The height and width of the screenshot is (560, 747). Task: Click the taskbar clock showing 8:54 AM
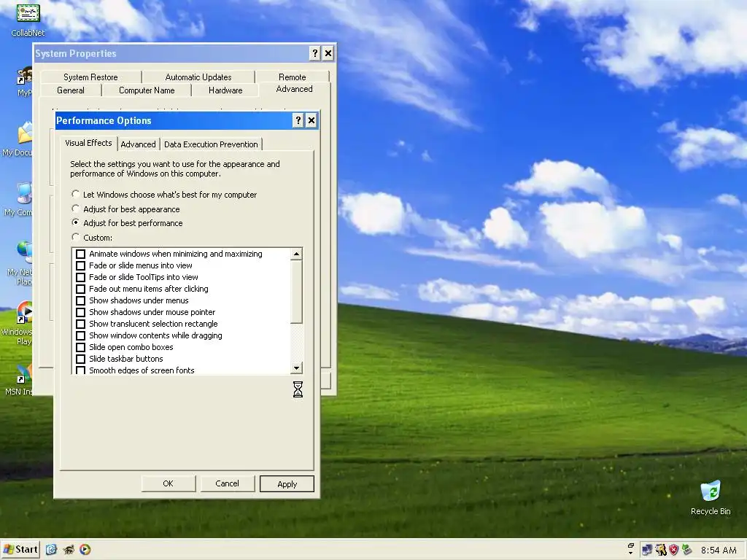719,550
